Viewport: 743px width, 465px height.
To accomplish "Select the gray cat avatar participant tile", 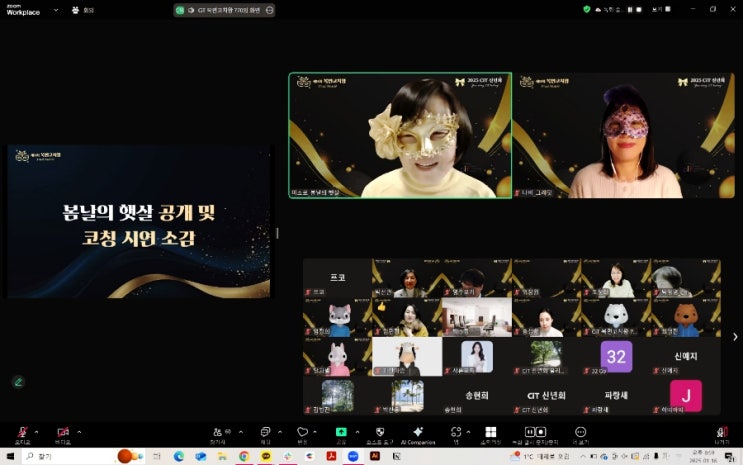I will tap(337, 317).
